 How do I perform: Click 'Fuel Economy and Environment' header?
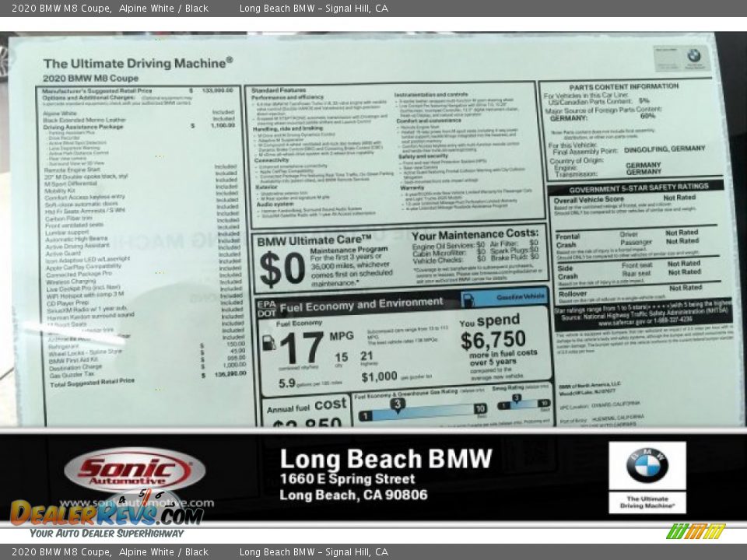(x=362, y=305)
